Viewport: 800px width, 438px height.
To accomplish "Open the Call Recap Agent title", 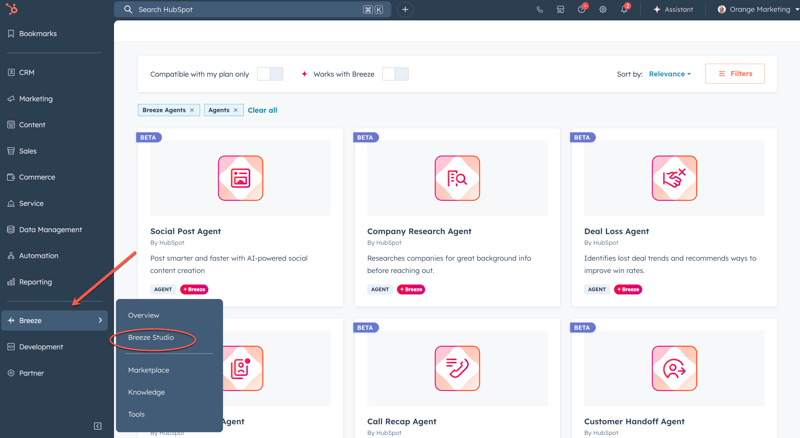I will pyautogui.click(x=402, y=422).
